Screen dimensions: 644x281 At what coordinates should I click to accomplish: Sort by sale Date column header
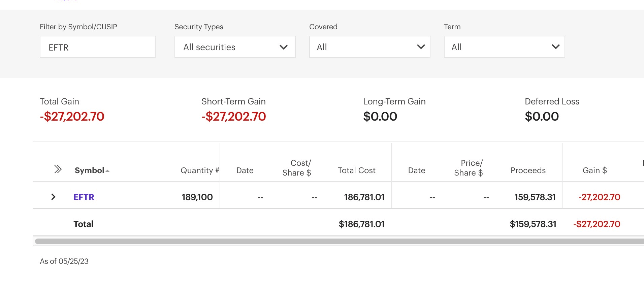coord(417,170)
